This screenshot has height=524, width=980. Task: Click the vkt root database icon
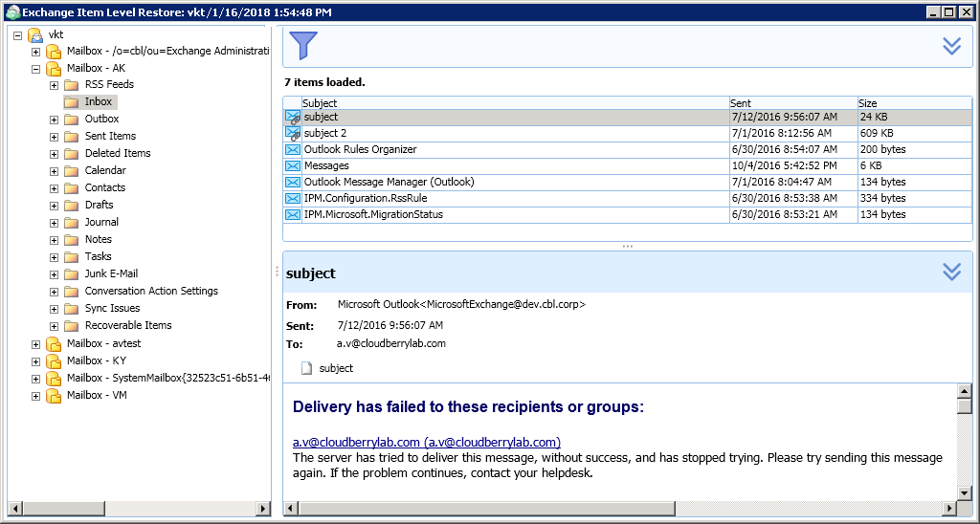35,34
